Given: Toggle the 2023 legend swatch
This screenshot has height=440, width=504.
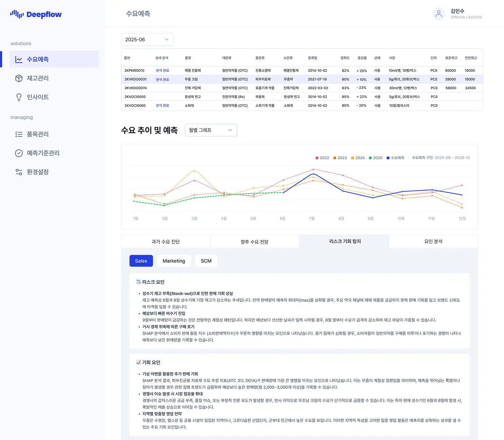Looking at the screenshot, I should [x=335, y=158].
